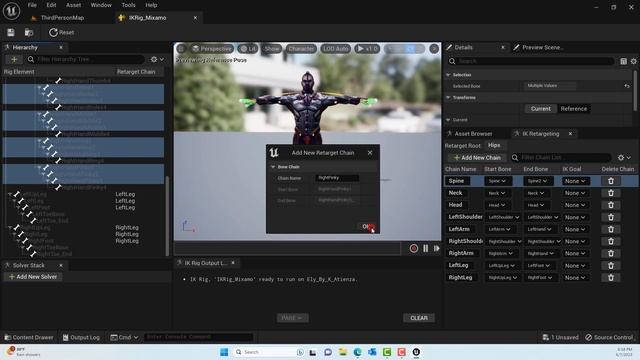
Task: Open the Preview Scene tab
Action: coord(542,47)
